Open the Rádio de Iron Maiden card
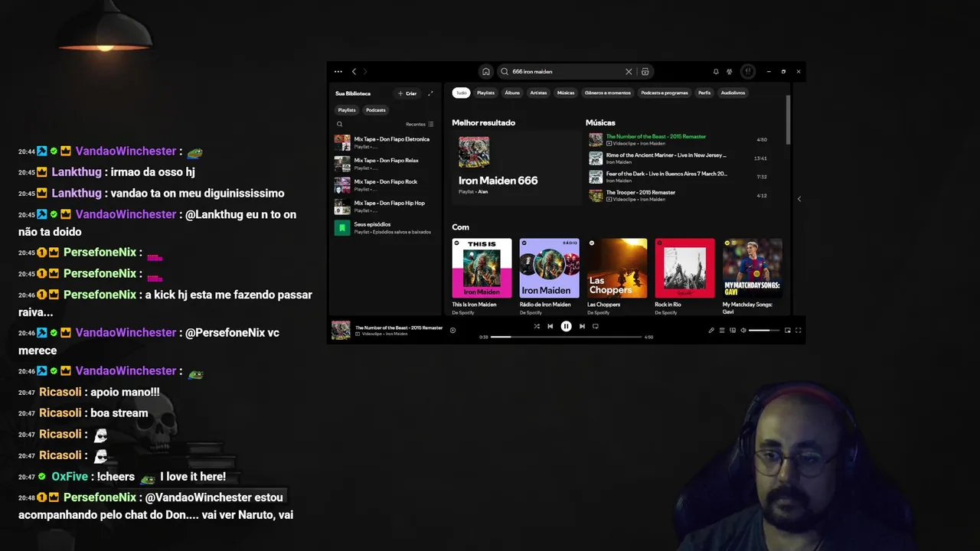The height and width of the screenshot is (551, 980). tap(549, 277)
